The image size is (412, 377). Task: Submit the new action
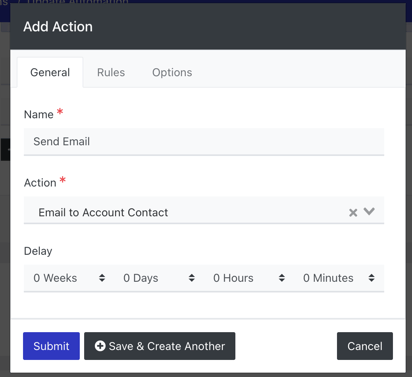[51, 346]
